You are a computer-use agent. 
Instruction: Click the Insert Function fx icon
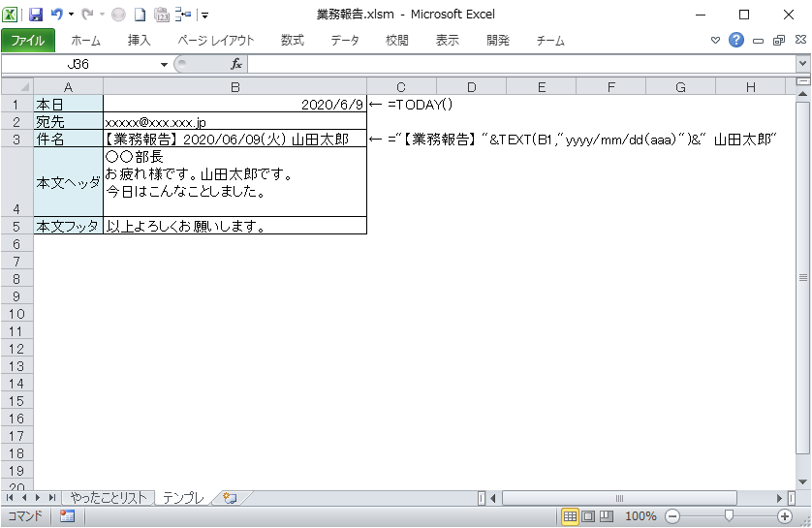236,64
